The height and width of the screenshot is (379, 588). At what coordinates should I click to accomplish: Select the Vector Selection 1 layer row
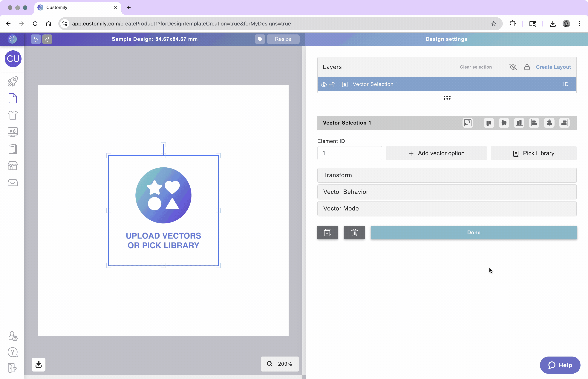click(442, 84)
